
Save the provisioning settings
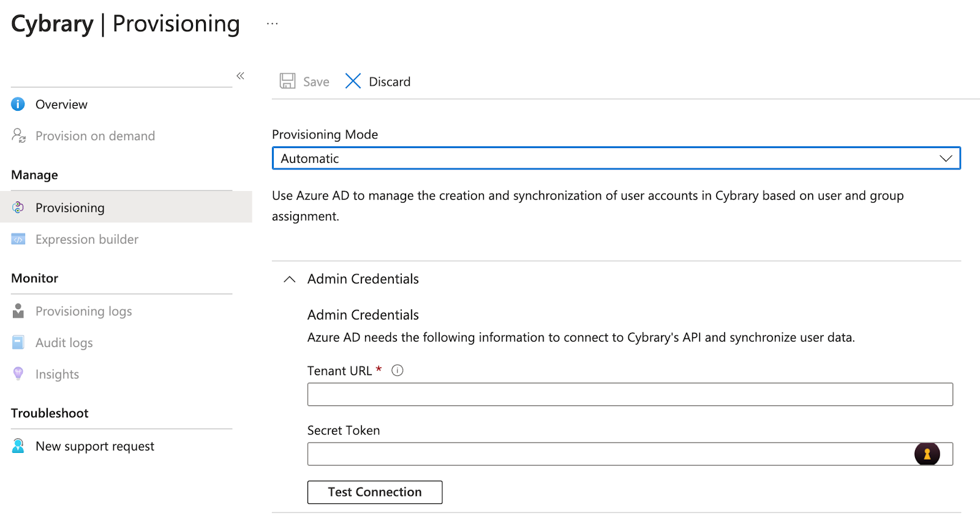[304, 81]
